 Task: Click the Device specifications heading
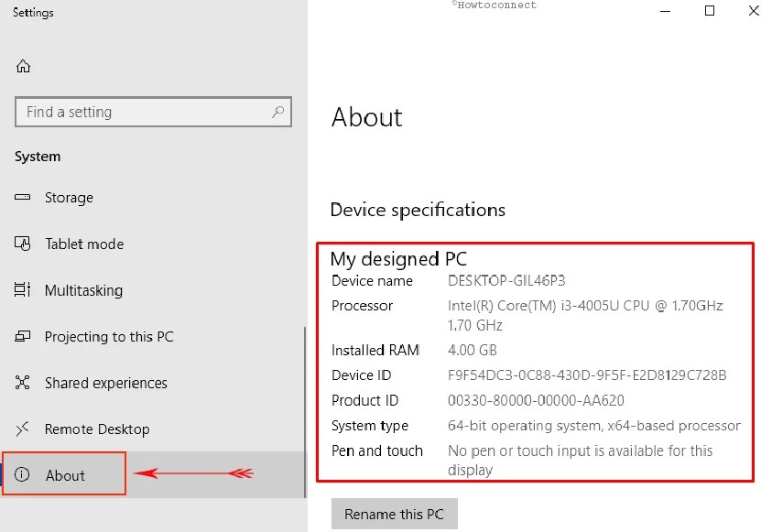pyautogui.click(x=418, y=210)
